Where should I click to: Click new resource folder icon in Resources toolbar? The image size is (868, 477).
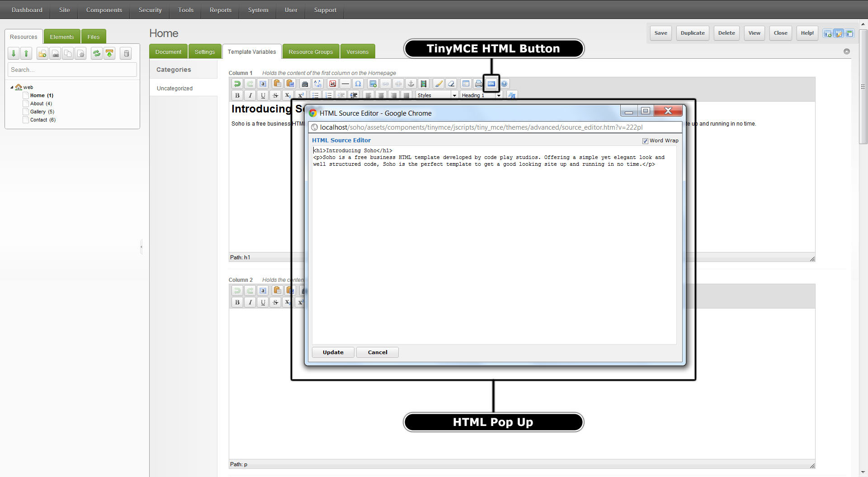point(42,53)
